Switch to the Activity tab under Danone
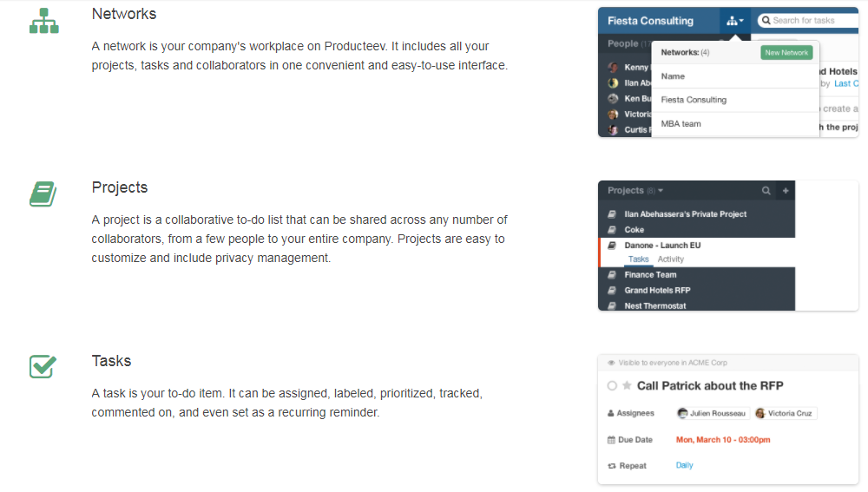868x492 pixels. [671, 259]
